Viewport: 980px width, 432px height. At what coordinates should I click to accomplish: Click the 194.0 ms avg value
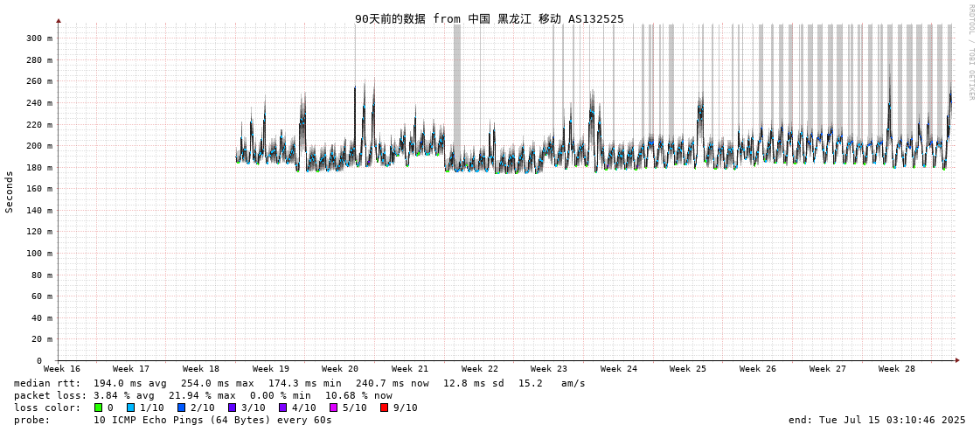pyautogui.click(x=132, y=383)
